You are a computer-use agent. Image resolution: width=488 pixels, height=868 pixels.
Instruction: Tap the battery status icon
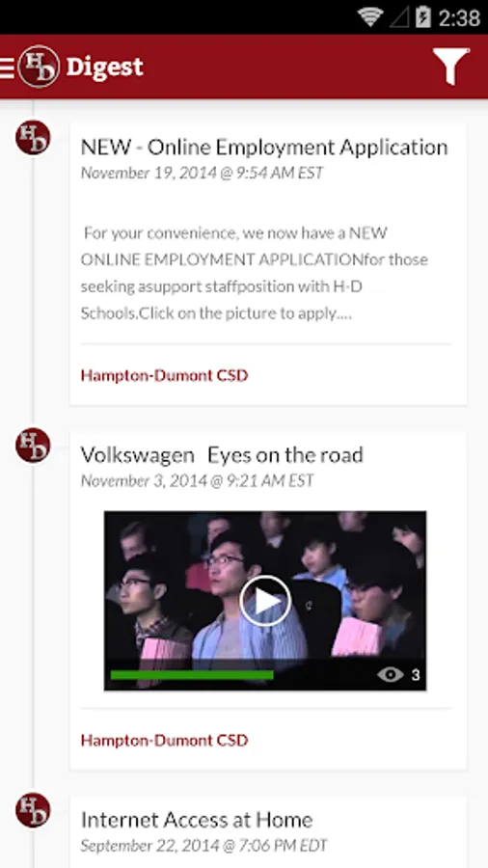click(x=422, y=16)
